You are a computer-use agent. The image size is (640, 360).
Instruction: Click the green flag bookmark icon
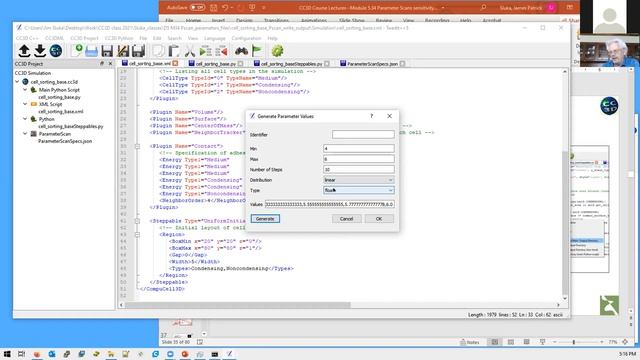pos(257,51)
